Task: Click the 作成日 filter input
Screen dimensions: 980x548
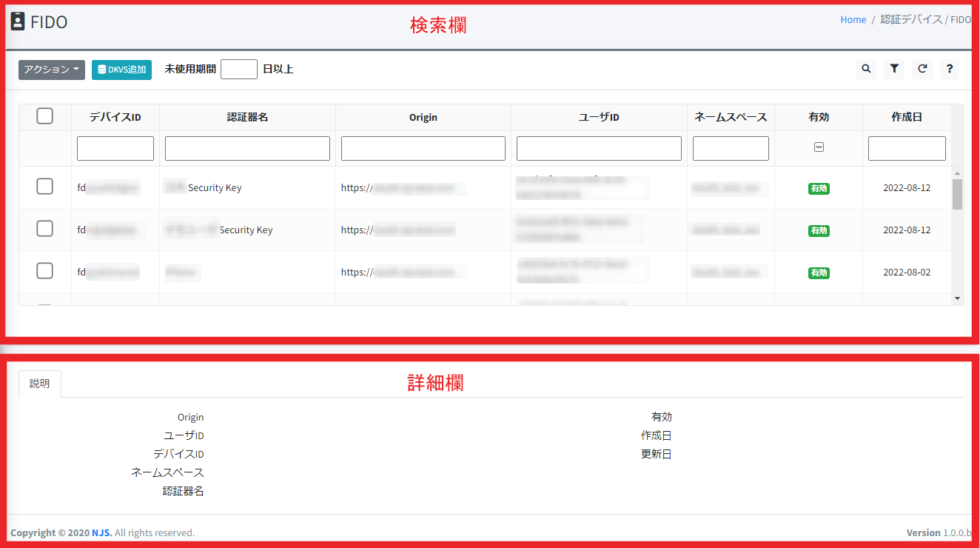Action: [x=907, y=148]
